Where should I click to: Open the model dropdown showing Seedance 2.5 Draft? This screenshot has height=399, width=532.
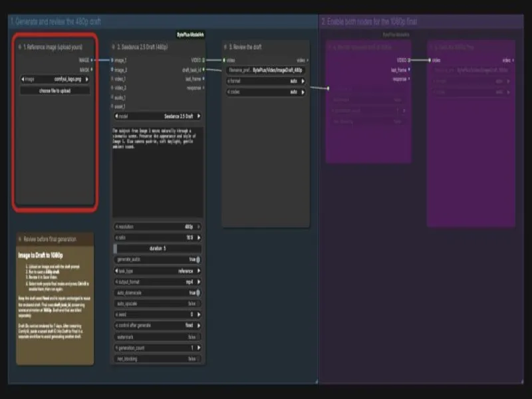pyautogui.click(x=158, y=116)
